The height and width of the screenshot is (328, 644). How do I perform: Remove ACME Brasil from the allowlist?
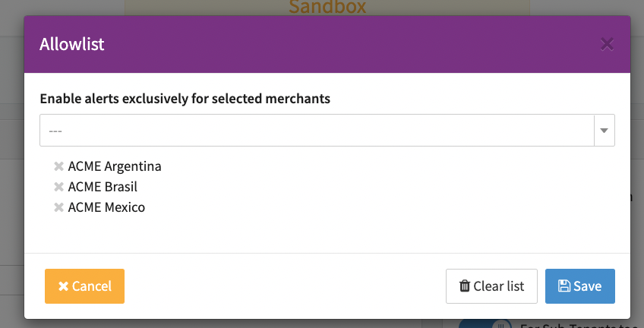pos(58,187)
